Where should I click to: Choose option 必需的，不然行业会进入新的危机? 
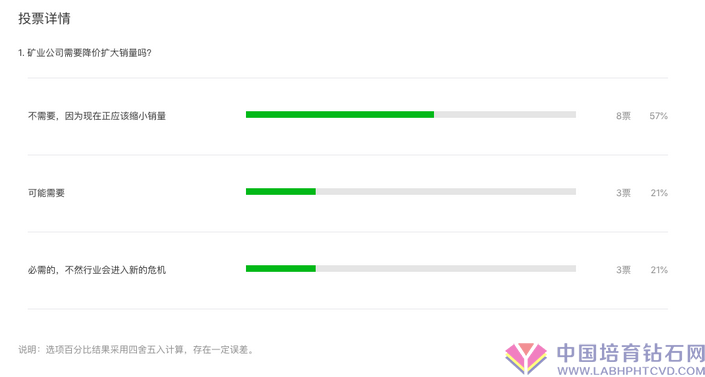tap(97, 270)
